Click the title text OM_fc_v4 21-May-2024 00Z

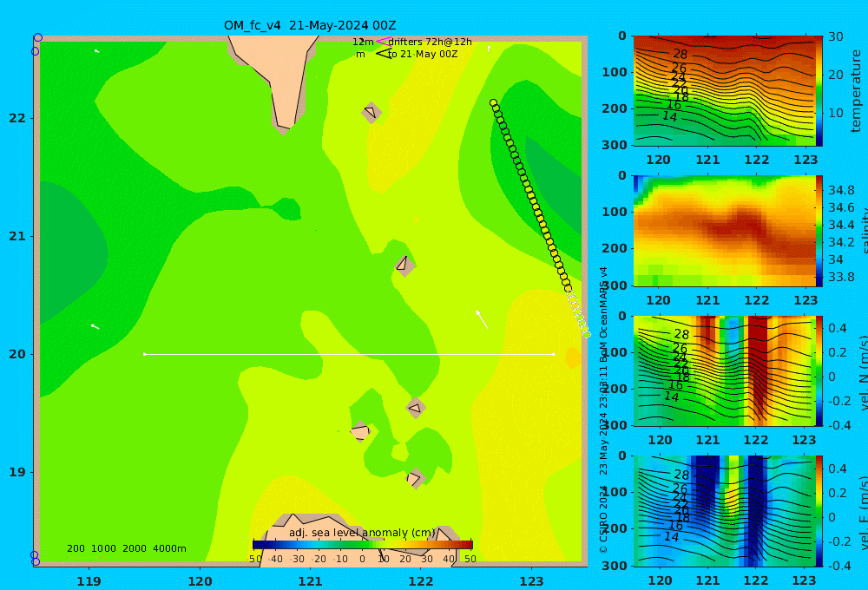pyautogui.click(x=310, y=25)
